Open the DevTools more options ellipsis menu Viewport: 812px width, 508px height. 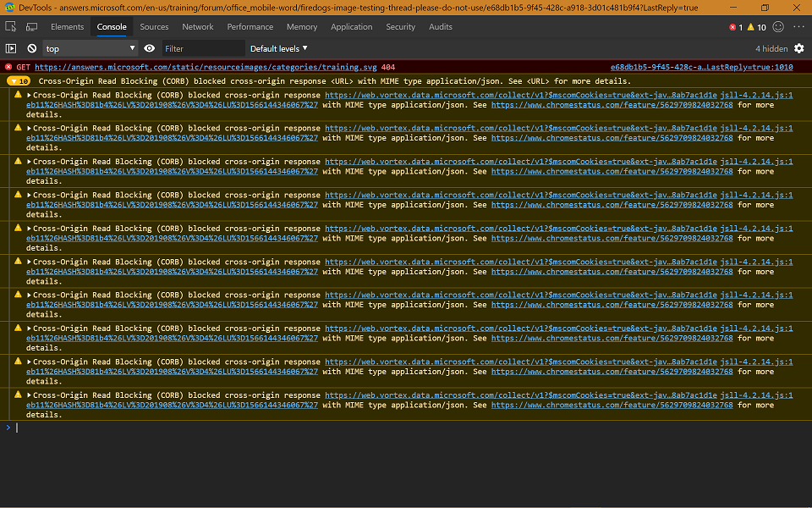coord(799,26)
